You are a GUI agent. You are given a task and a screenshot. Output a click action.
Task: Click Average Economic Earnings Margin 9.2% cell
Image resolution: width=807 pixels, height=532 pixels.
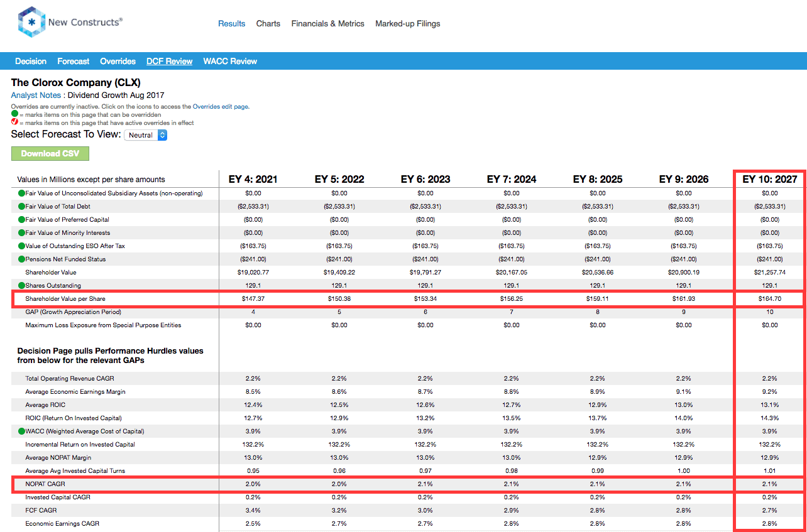(x=770, y=392)
